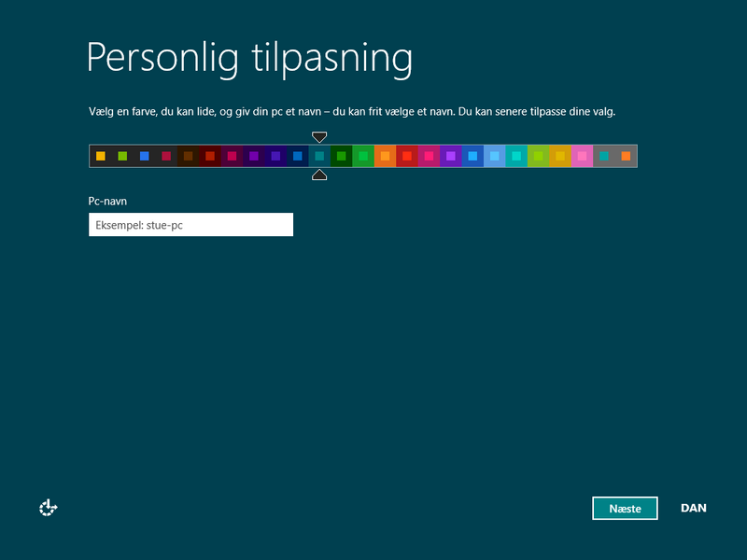Pick the gray swatch with orange square

pyautogui.click(x=626, y=156)
